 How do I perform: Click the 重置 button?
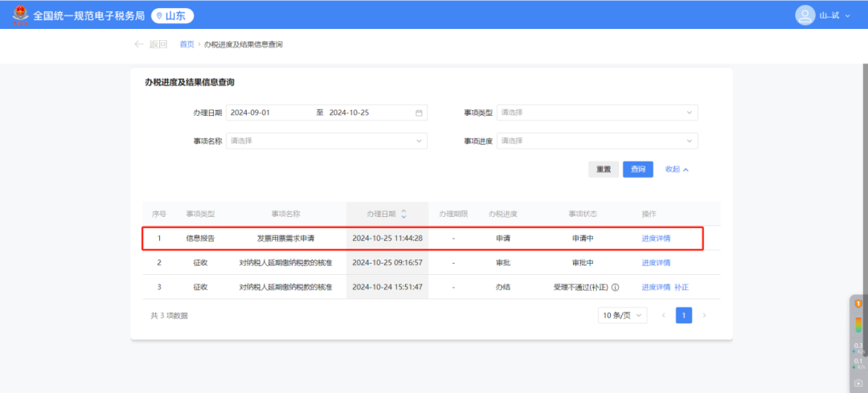tap(604, 170)
